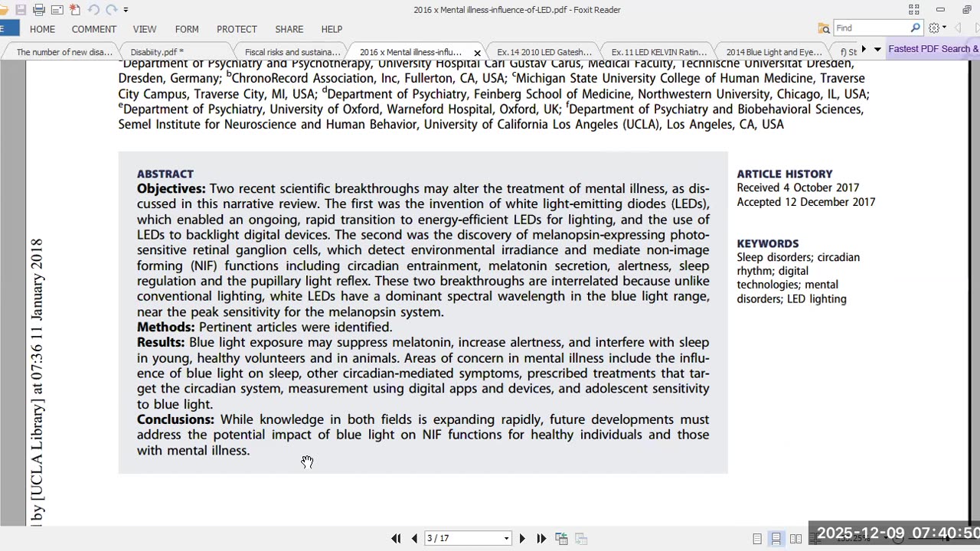Viewport: 980px width, 551px height.
Task: Open the FORM ribbon tab
Action: [187, 29]
